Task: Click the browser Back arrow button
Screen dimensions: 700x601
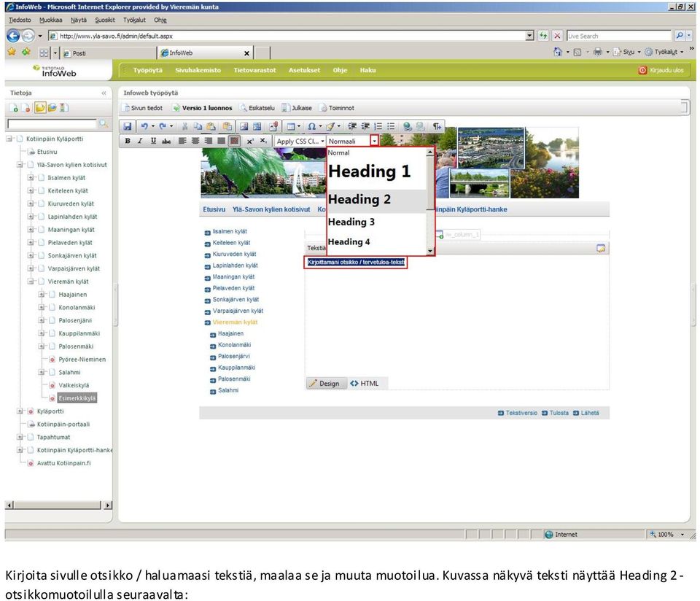Action: (x=13, y=36)
